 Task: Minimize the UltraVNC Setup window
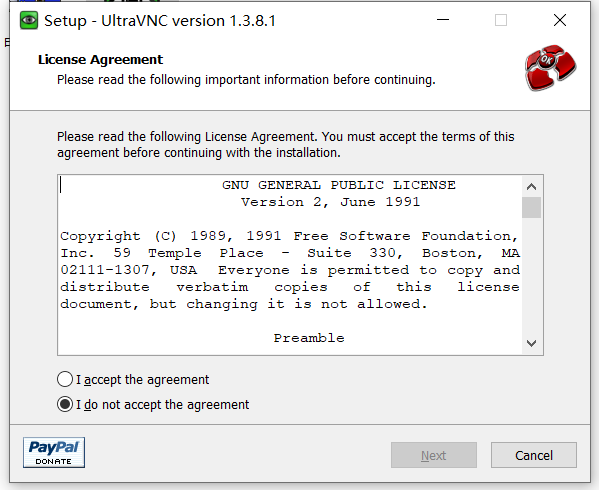[443, 20]
